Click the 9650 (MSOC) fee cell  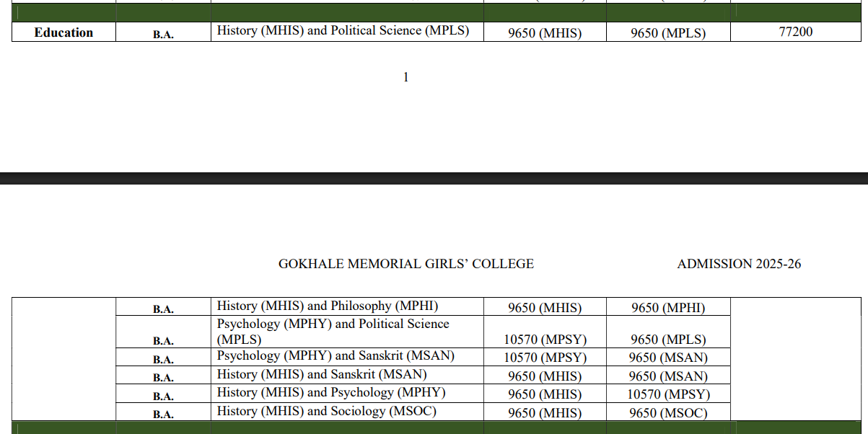click(667, 413)
